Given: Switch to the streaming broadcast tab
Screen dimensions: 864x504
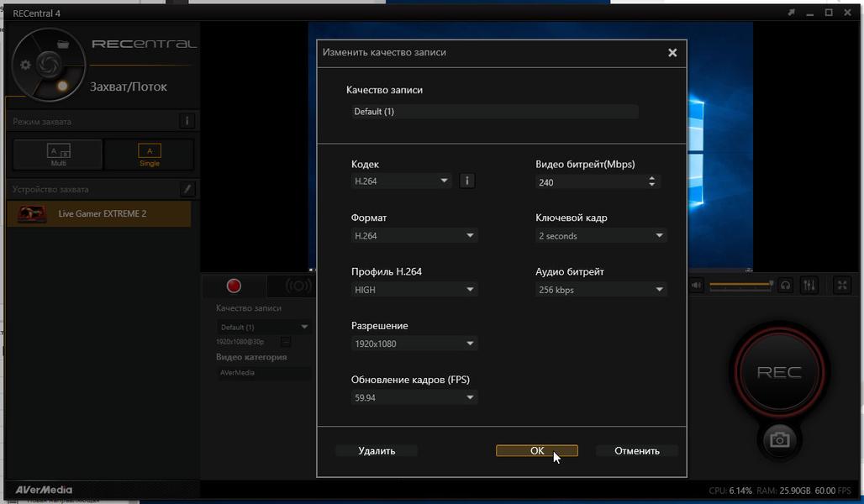Looking at the screenshot, I should 298,286.
